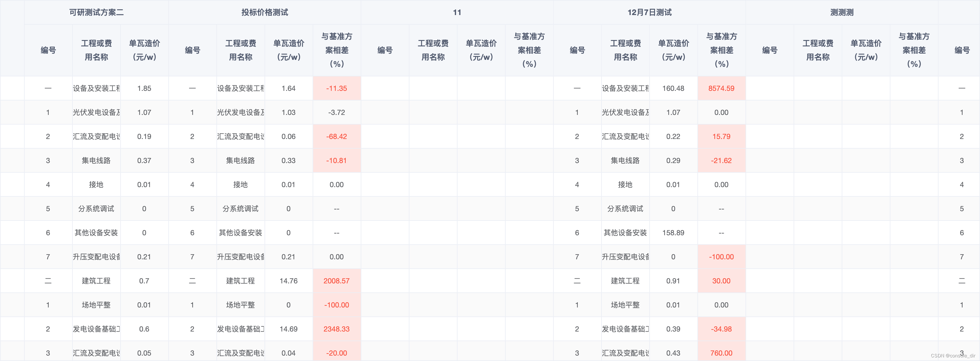Click the red -11.35 difference cell
Viewport: 980px width, 361px height.
coord(336,88)
